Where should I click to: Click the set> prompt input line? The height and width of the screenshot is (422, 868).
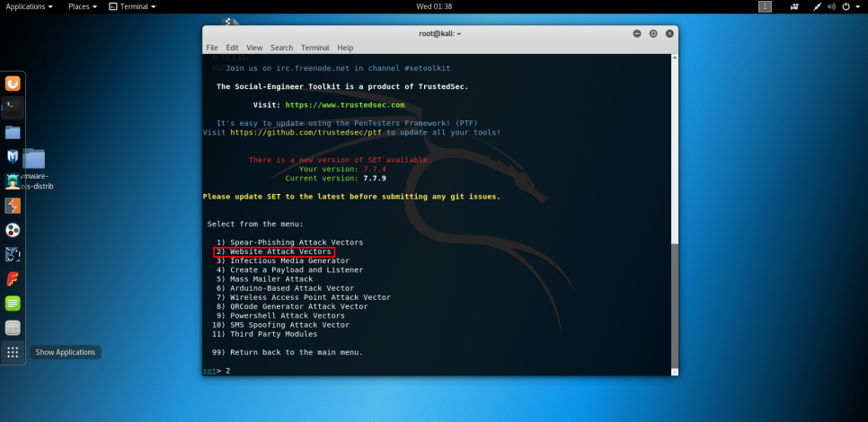click(x=438, y=371)
